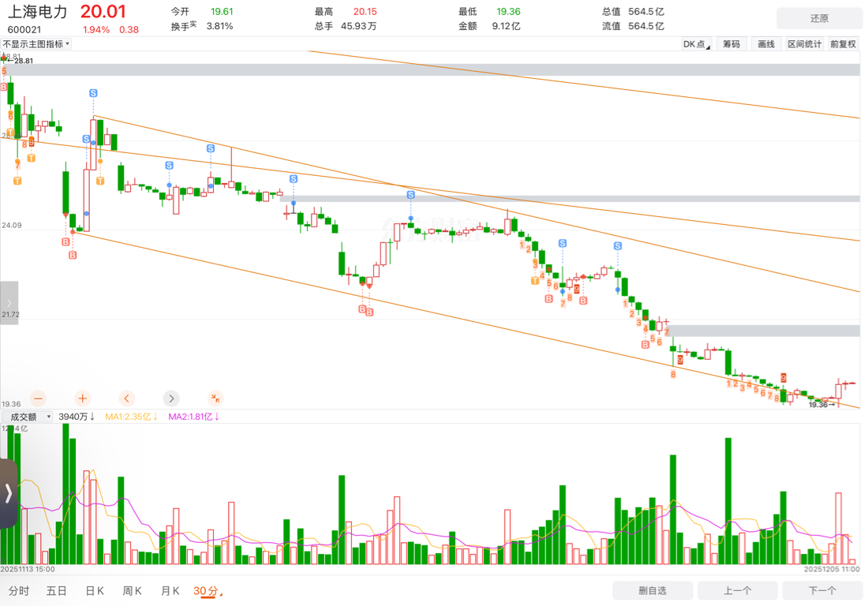Image resolution: width=868 pixels, height=606 pixels.
Task: Open 区间统计 range statistics
Action: (805, 44)
